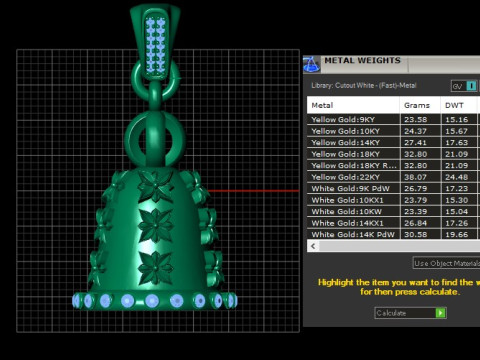Click the 15.67 DWT value for 10KY
Image resolution: width=480 pixels, height=360 pixels.
click(457, 131)
